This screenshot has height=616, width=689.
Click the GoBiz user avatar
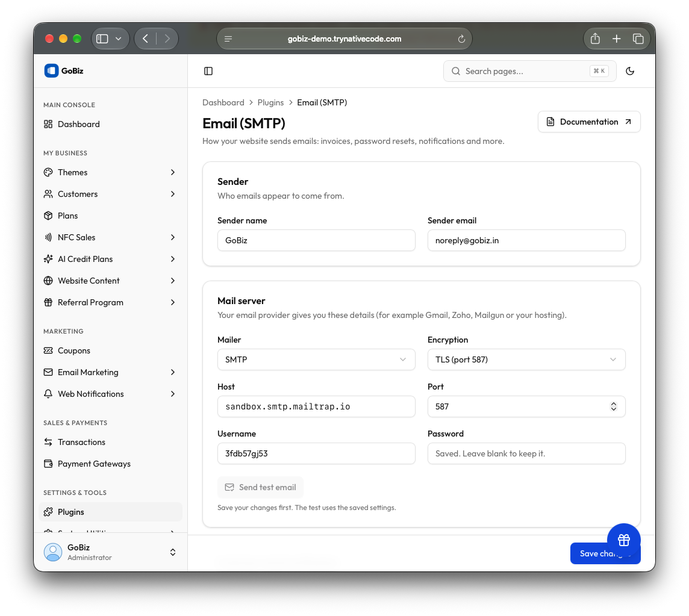coord(53,552)
